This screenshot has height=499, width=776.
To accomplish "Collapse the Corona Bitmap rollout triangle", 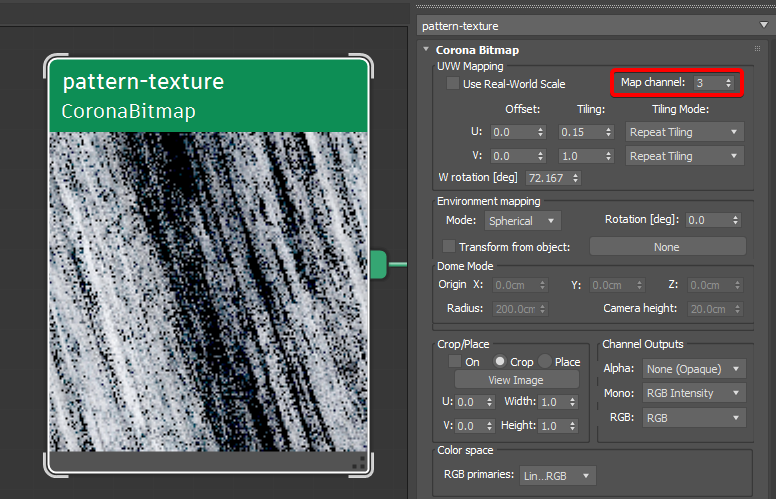I will (x=426, y=49).
